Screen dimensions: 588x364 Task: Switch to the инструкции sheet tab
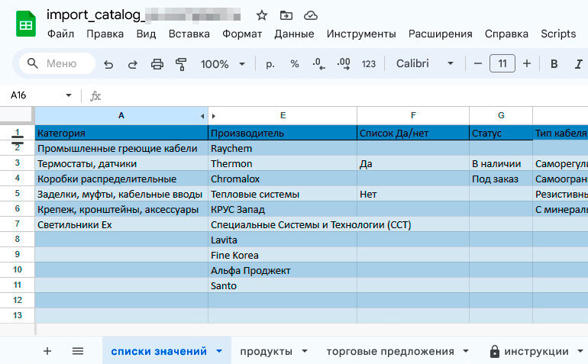point(536,351)
